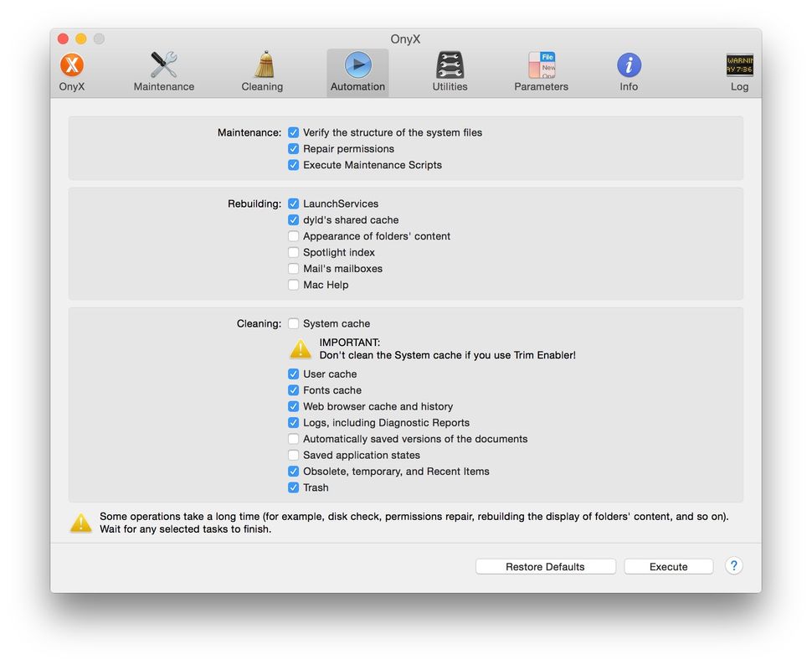Click the Automation play icon
The height and width of the screenshot is (665, 812).
coord(357,67)
